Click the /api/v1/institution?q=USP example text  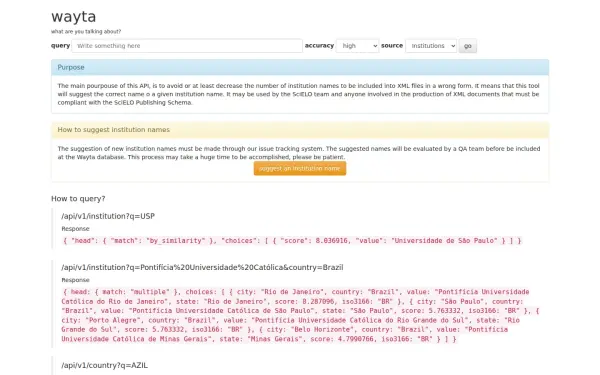click(x=108, y=216)
